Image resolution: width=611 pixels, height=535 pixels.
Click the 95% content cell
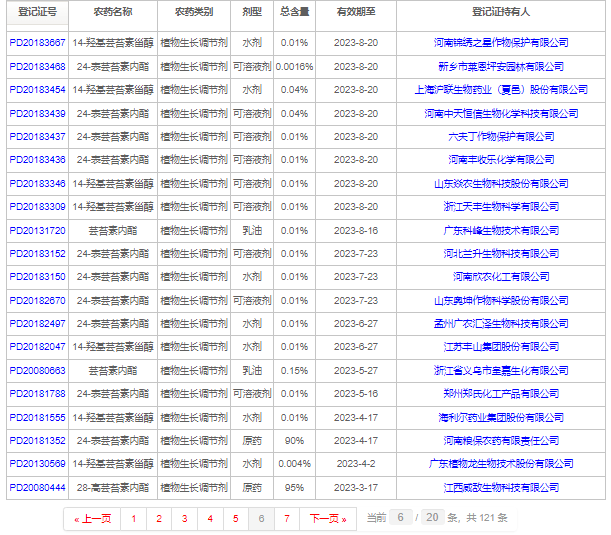point(294,488)
